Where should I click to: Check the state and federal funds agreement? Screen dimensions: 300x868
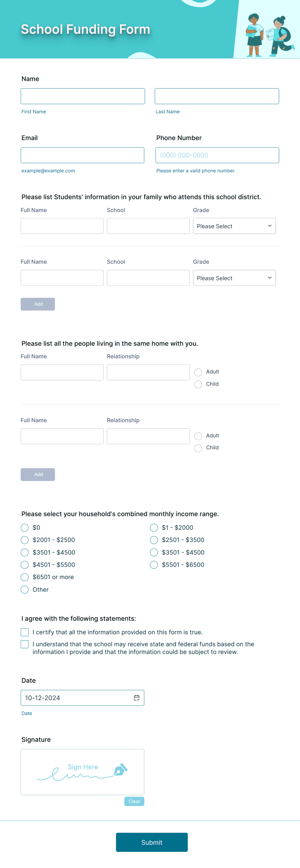pyautogui.click(x=24, y=644)
